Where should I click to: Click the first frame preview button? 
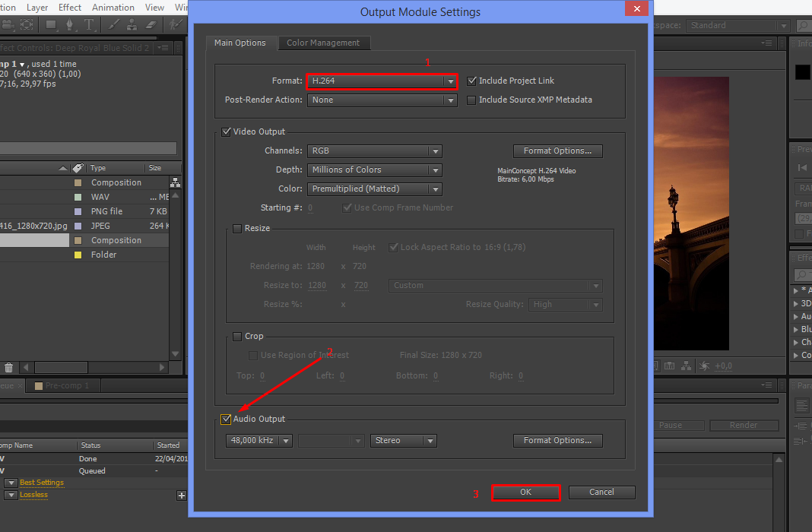point(802,167)
